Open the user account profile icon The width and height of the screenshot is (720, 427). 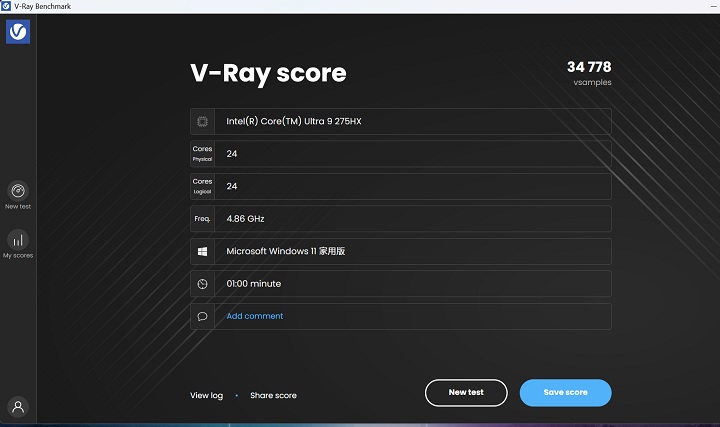(18, 407)
